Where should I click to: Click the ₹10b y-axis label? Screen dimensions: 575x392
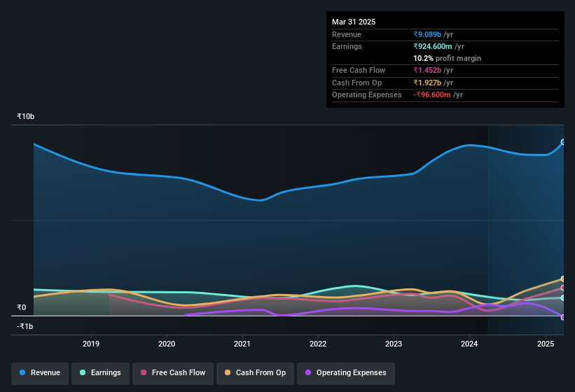[26, 116]
